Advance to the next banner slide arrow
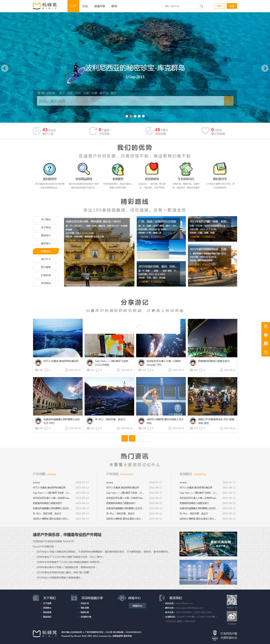The image size is (270, 644). [265, 68]
